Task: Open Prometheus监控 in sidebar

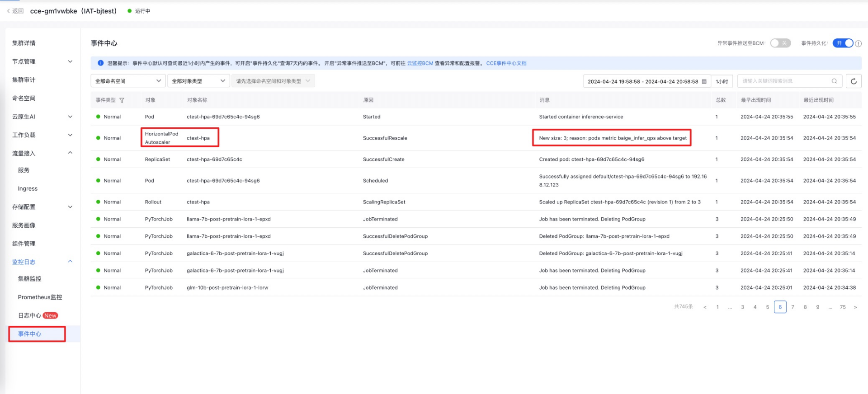Action: click(x=40, y=297)
